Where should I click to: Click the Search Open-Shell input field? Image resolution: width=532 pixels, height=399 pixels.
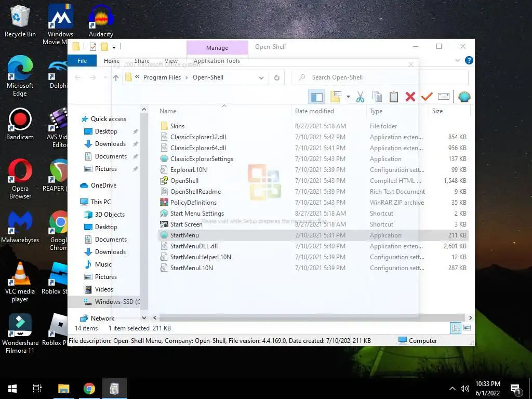[x=380, y=77]
